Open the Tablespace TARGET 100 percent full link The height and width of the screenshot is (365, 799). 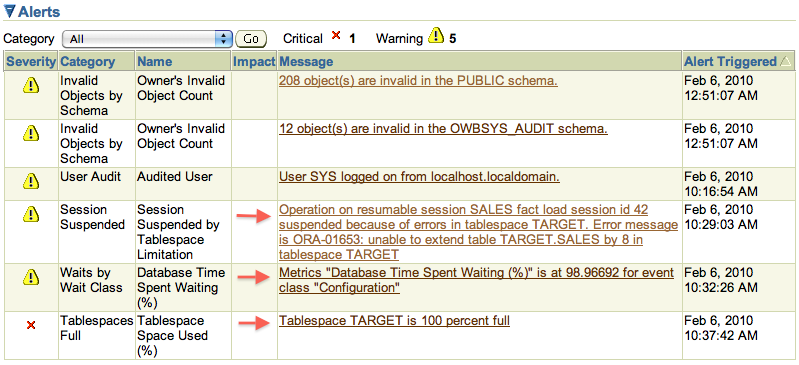point(394,321)
